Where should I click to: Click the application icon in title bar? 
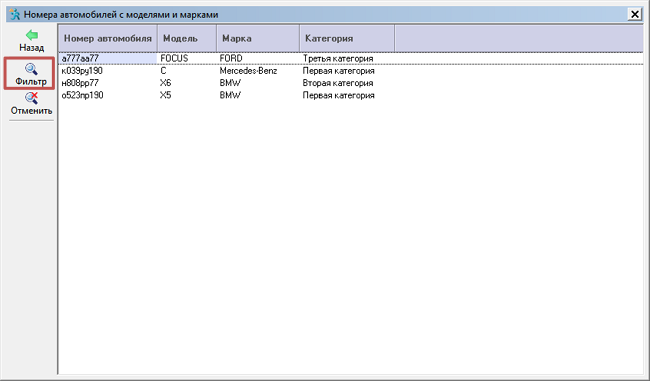[15, 15]
